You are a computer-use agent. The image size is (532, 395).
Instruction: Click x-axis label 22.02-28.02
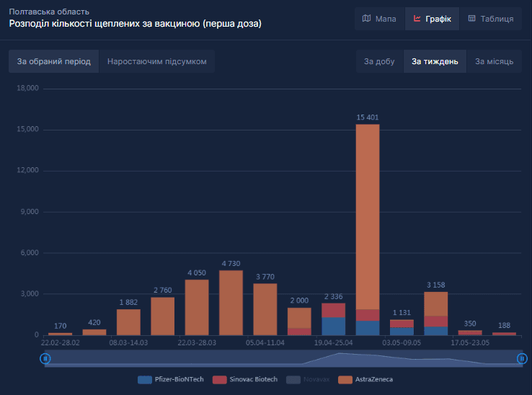(60, 342)
